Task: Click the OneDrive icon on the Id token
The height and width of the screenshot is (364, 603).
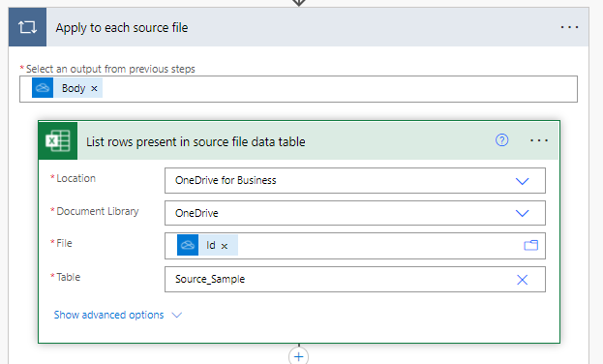Action: pos(188,245)
